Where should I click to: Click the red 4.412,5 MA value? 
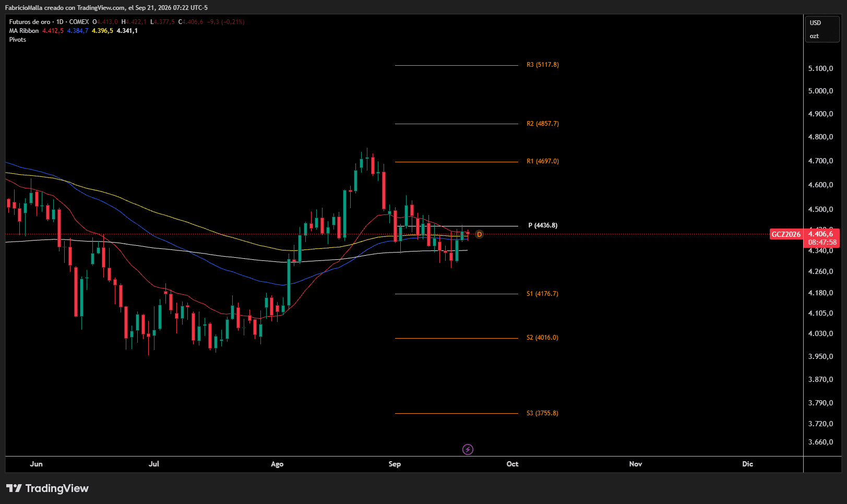click(53, 31)
